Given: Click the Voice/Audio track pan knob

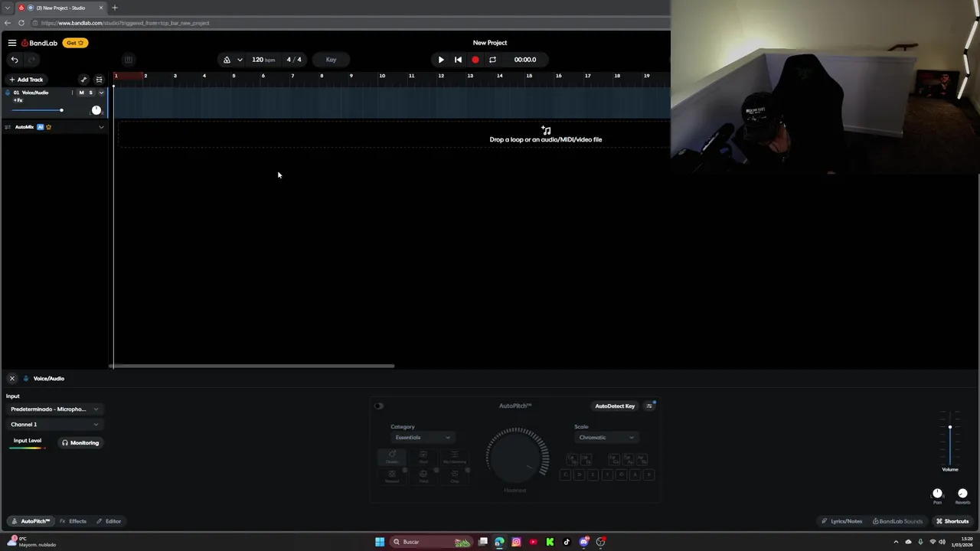Looking at the screenshot, I should (96, 110).
